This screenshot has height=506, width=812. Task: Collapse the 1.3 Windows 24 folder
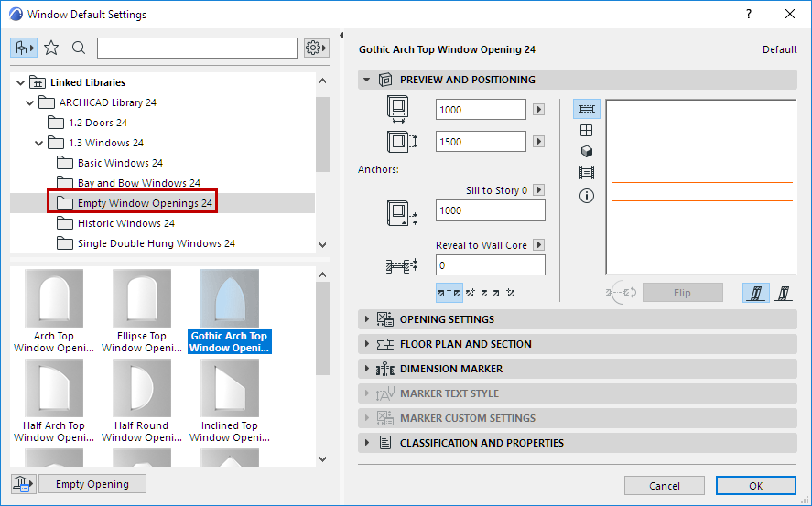[x=39, y=143]
